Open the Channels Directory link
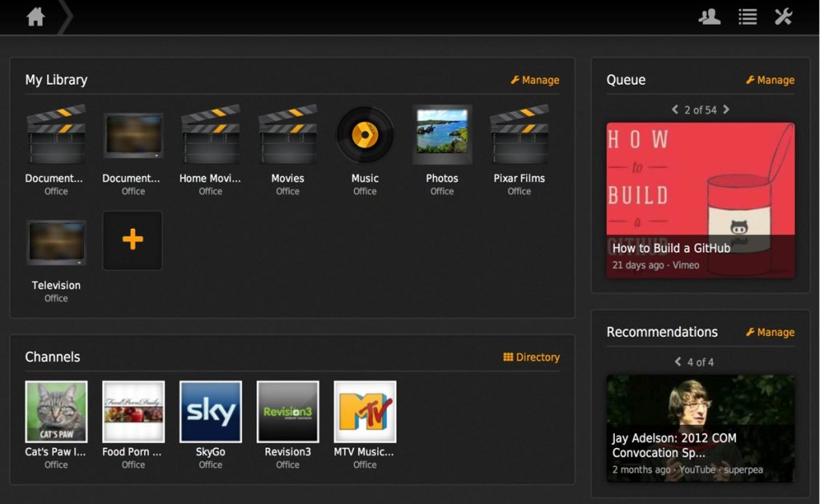The image size is (820, 504). (532, 357)
